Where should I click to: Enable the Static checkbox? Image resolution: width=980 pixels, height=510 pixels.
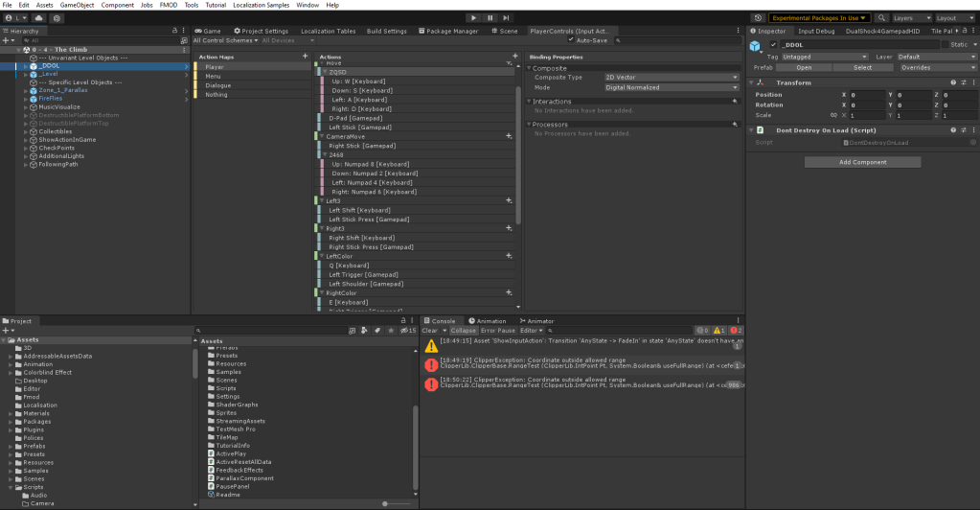coord(945,45)
